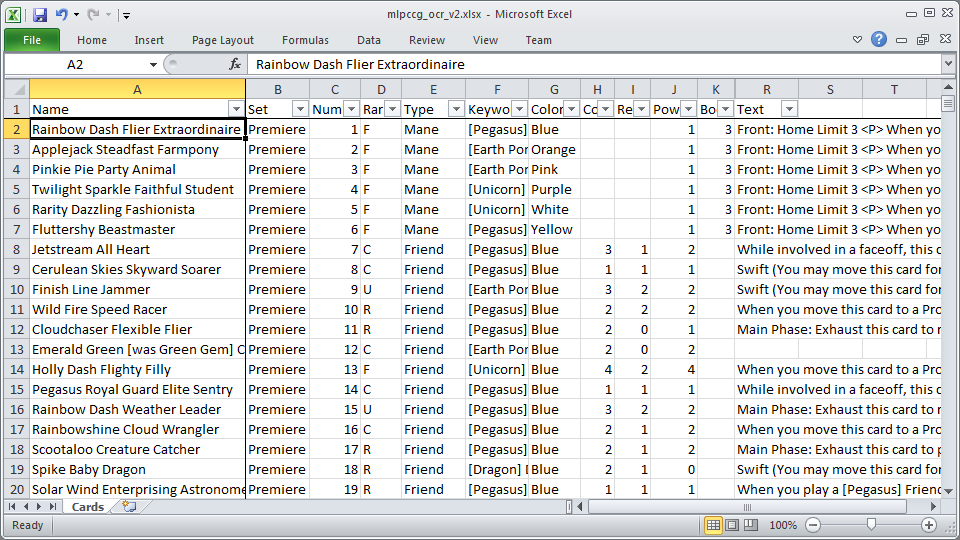Click the zoom out minus icon

click(813, 525)
